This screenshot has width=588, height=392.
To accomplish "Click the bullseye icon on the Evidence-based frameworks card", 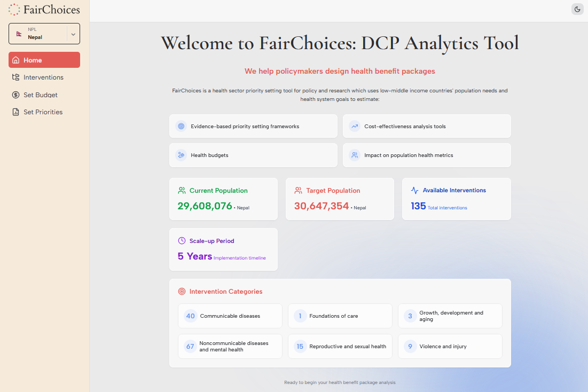I will (181, 126).
